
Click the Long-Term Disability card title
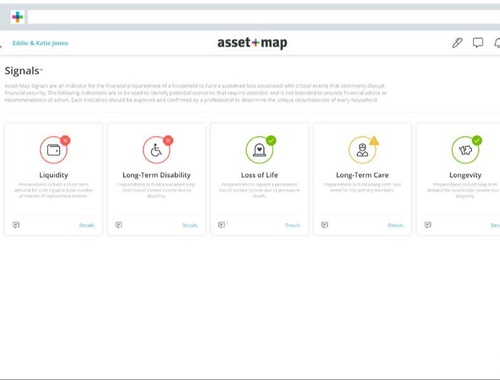click(156, 175)
